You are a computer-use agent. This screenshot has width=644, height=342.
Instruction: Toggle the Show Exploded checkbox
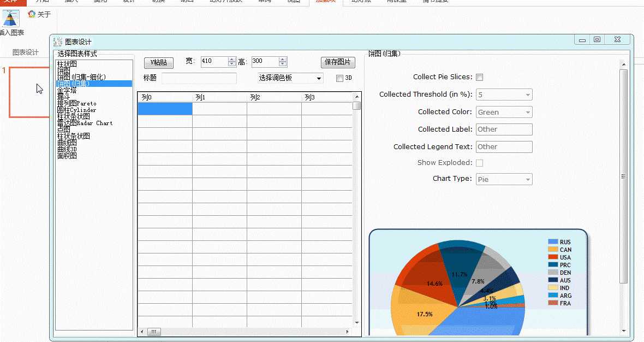click(479, 163)
